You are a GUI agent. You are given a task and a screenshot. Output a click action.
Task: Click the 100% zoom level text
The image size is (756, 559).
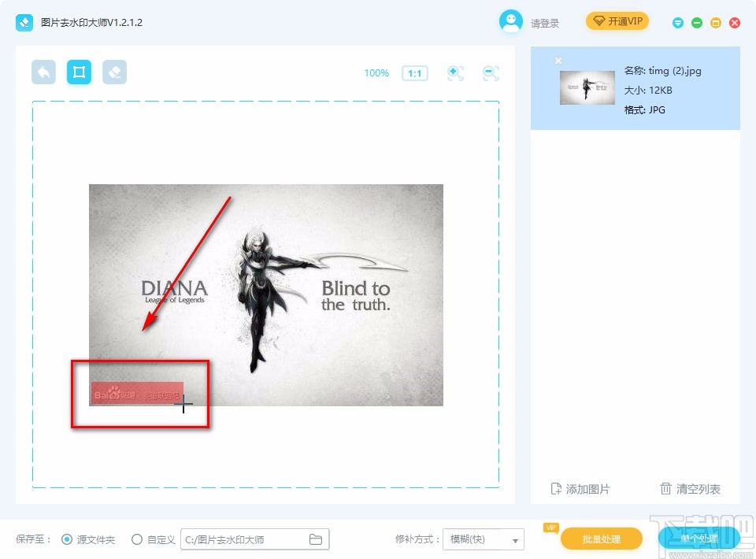pos(376,73)
